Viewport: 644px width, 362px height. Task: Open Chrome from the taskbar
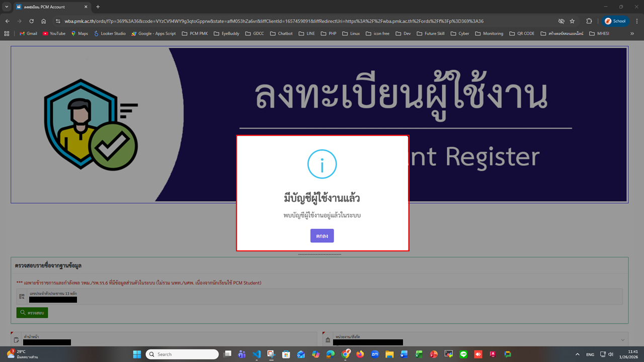(346, 354)
